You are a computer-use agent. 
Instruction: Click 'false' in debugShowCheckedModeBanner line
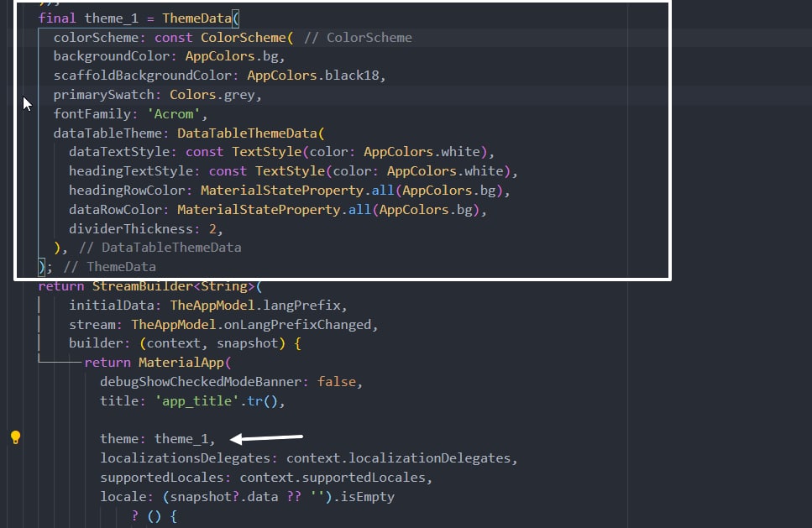337,381
